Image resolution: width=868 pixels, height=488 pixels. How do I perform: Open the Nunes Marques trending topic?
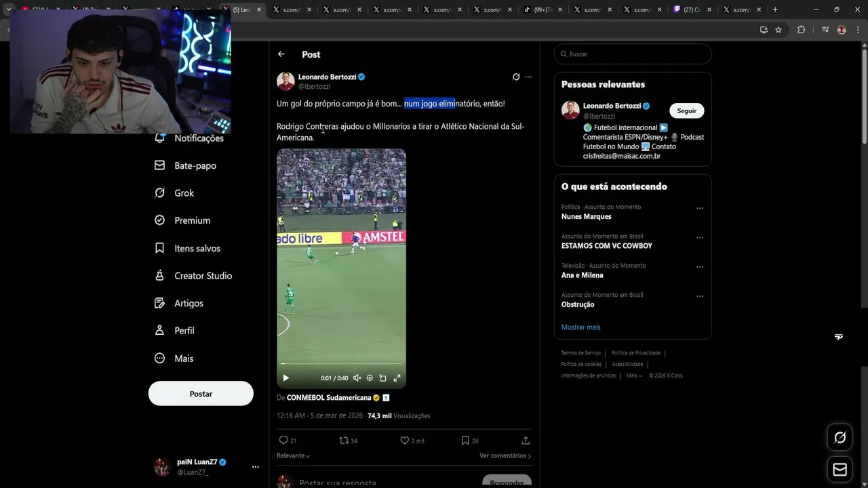(587, 217)
